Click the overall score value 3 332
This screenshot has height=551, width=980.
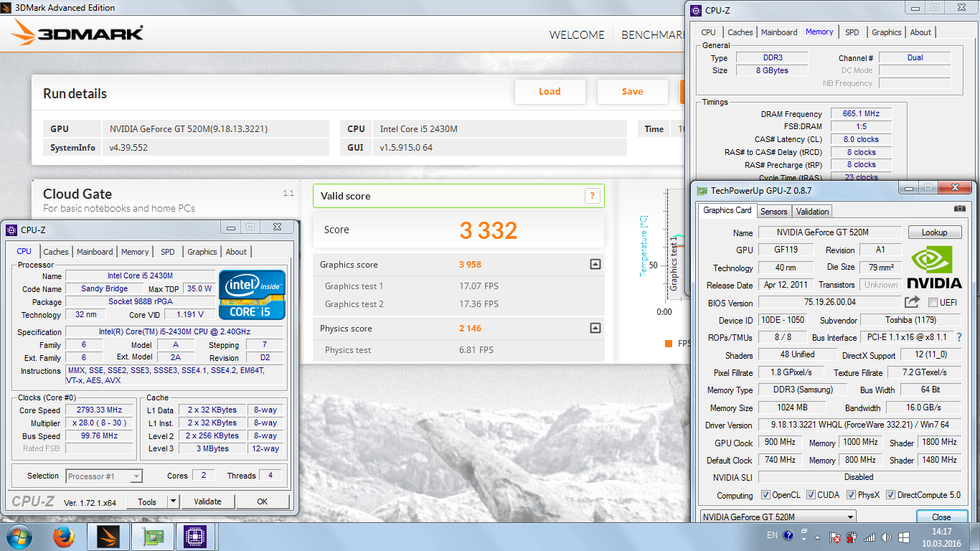point(489,230)
